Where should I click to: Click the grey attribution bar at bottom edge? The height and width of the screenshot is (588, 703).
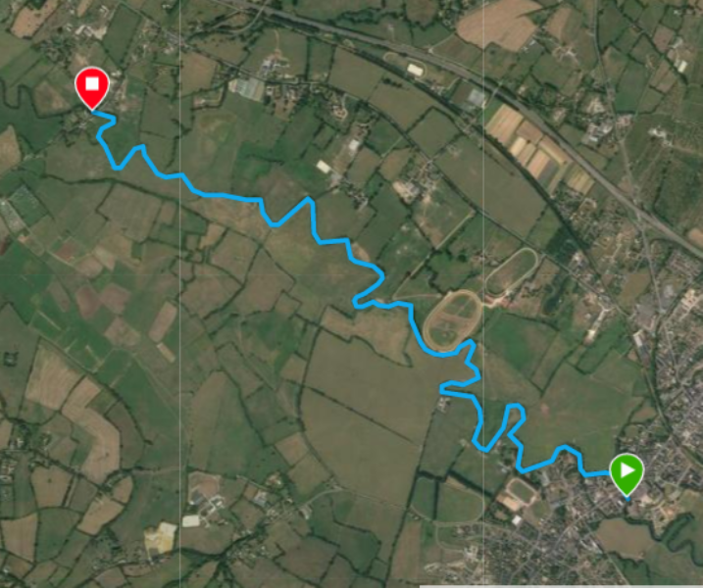561,586
